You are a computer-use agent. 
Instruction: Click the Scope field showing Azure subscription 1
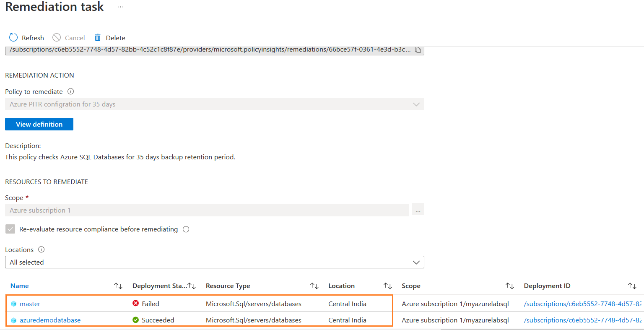tap(207, 210)
